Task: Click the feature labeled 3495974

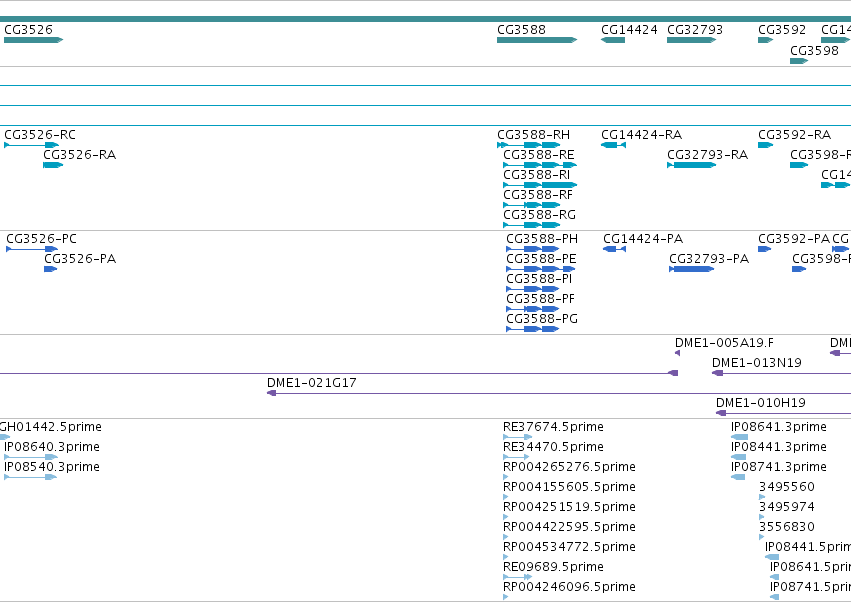Action: (x=761, y=518)
